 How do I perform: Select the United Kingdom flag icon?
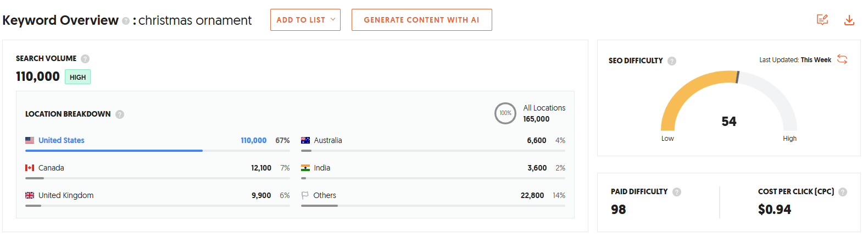click(x=30, y=195)
